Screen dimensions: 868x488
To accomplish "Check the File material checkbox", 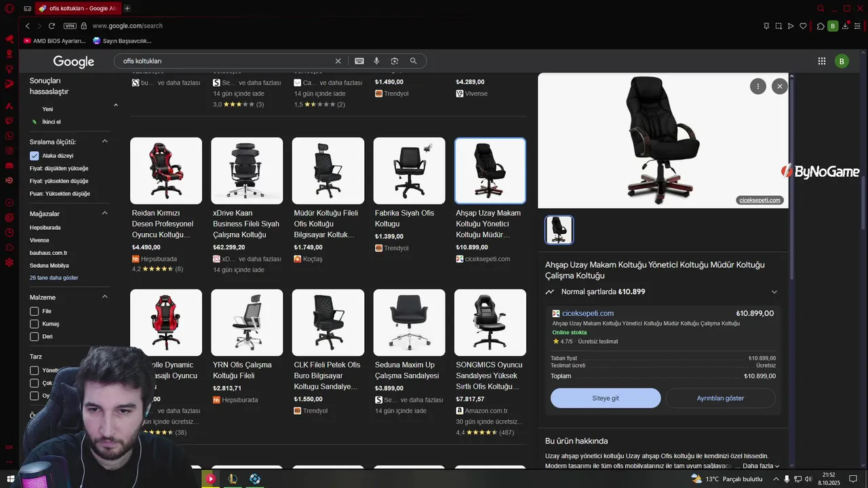I will click(x=35, y=311).
